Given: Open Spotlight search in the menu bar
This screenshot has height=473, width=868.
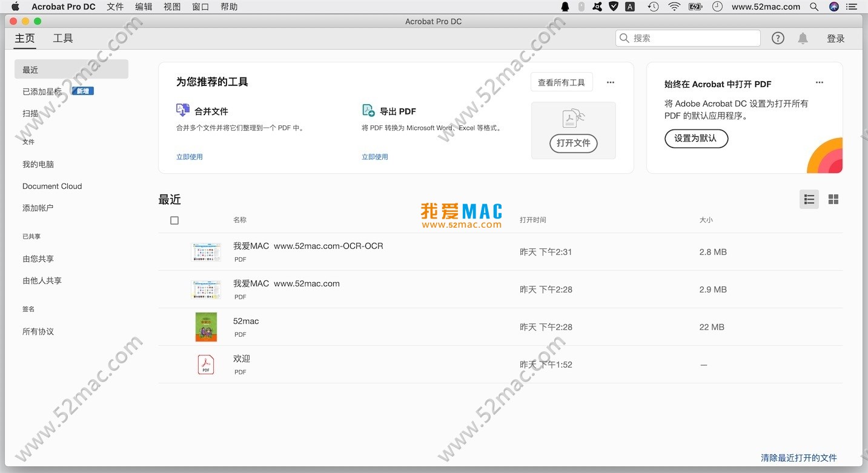Looking at the screenshot, I should coord(813,7).
